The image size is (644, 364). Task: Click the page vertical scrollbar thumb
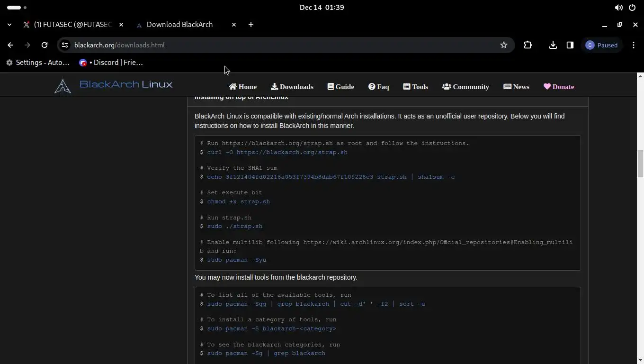640,164
